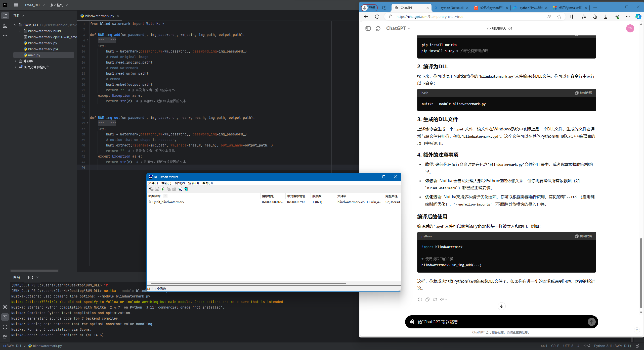Open Edge downloads icon
This screenshot has width=644, height=350.
click(606, 17)
